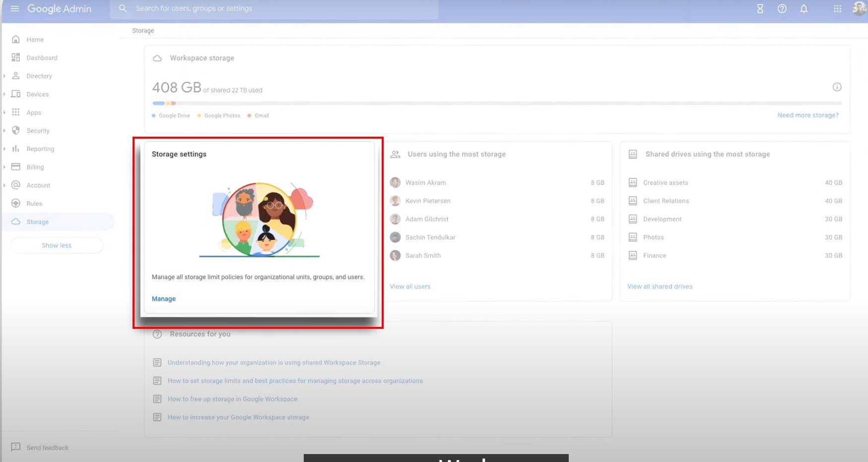868x462 pixels.
Task: Click the workspace storage info icon
Action: coord(837,87)
